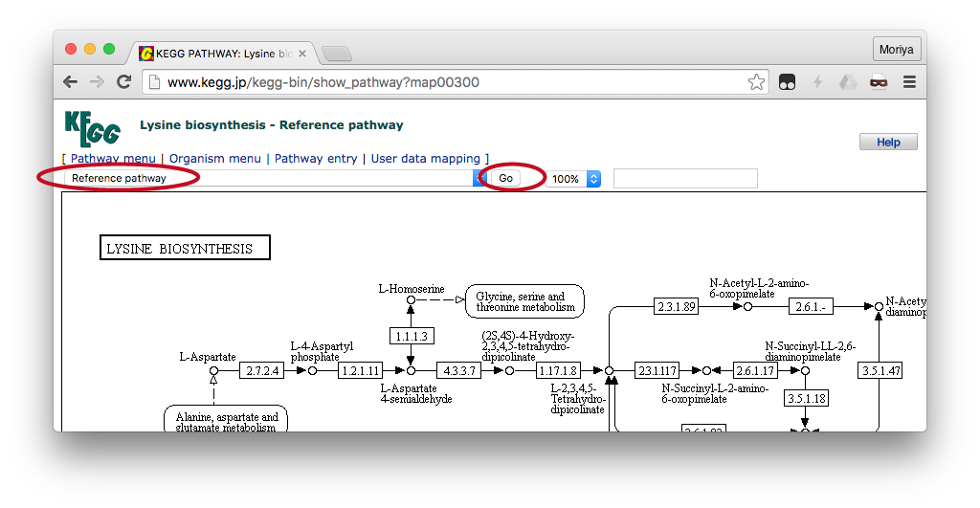Open the Pathway menu link
980x508 pixels.
[x=113, y=159]
